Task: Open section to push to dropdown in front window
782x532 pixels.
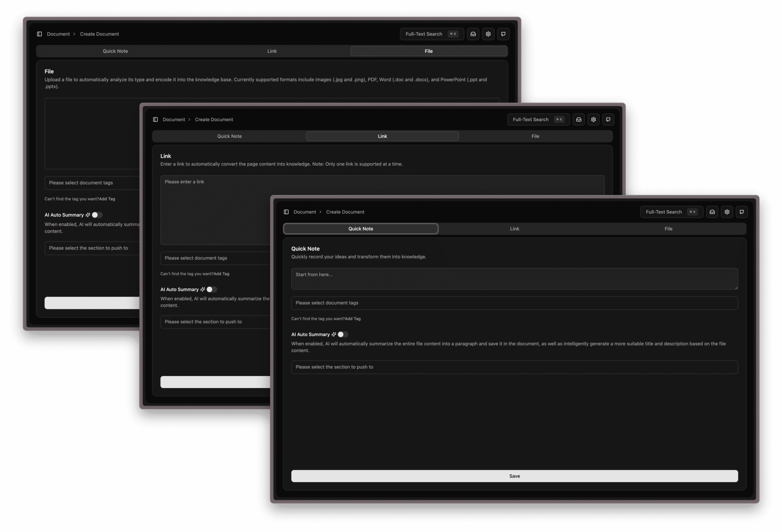Action: (514, 367)
